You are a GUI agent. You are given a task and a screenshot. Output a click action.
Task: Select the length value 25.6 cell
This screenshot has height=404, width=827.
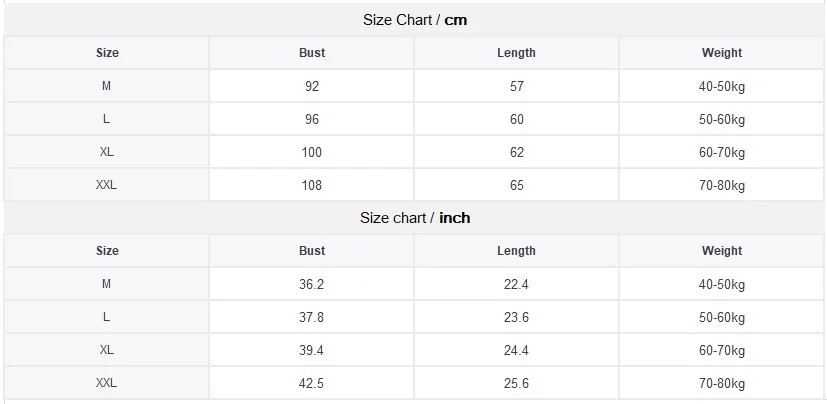coord(517,384)
